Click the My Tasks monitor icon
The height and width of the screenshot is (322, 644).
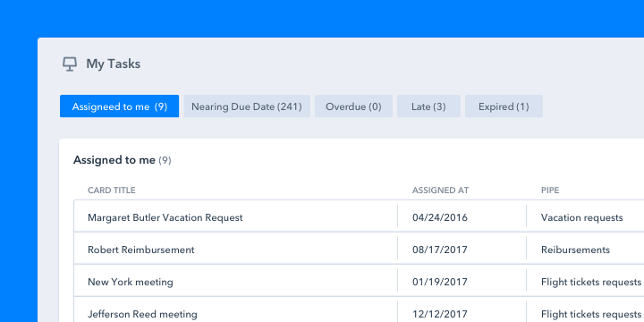point(70,64)
